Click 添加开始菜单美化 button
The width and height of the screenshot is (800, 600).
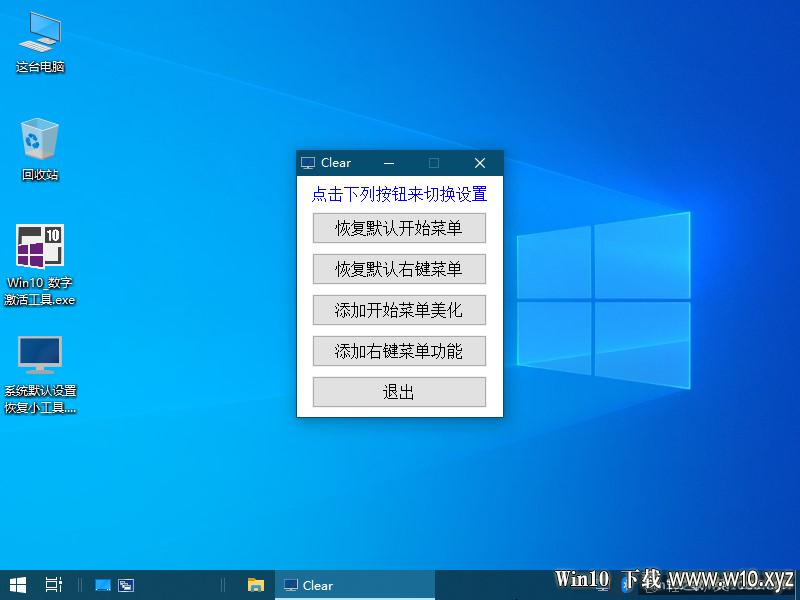399,310
